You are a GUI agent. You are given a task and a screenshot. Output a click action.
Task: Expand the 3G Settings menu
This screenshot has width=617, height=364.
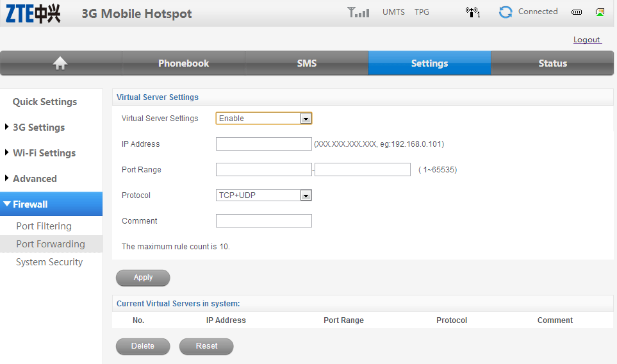click(x=38, y=128)
